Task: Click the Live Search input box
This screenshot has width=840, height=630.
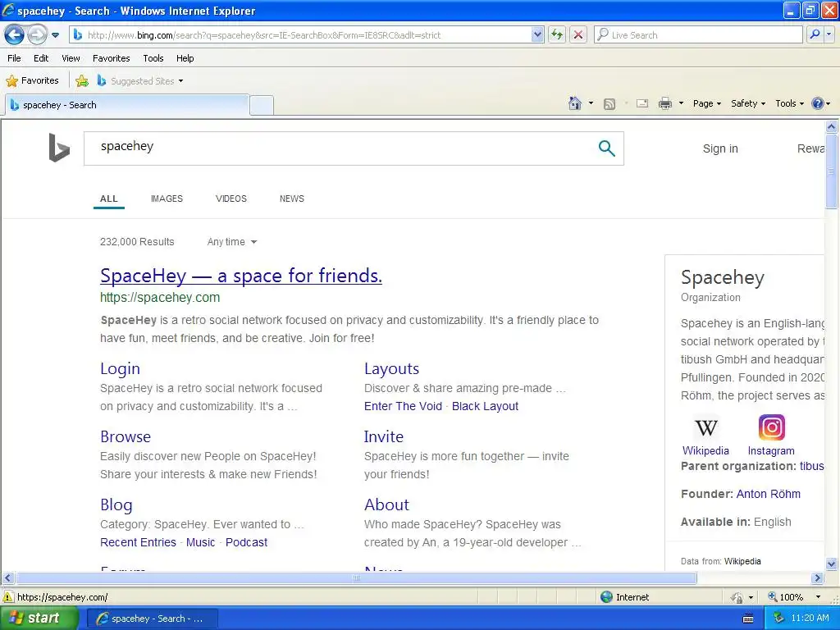Action: click(x=698, y=35)
